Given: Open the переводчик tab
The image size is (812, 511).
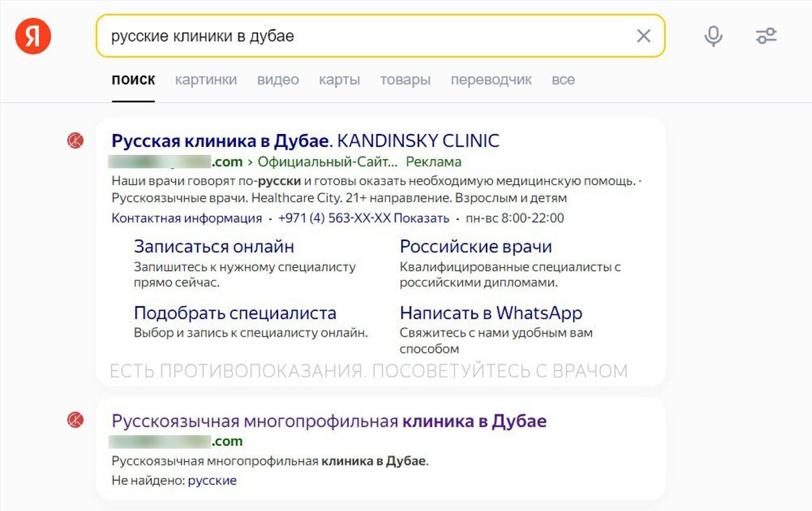Looking at the screenshot, I should (x=491, y=80).
